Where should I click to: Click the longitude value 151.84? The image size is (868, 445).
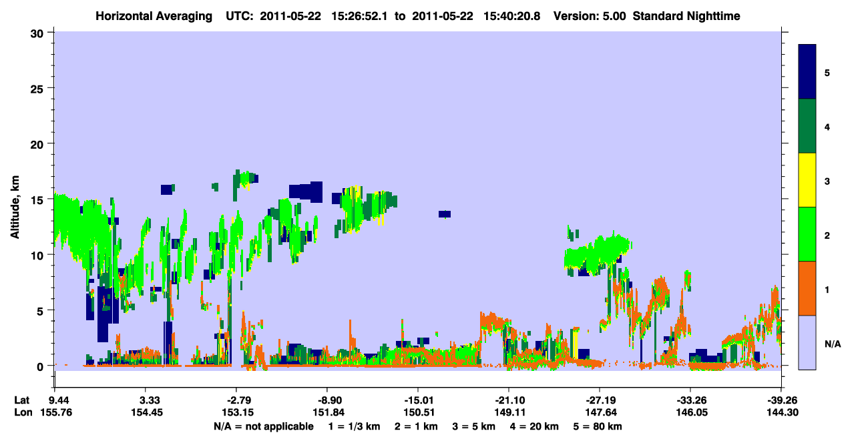pyautogui.click(x=329, y=412)
